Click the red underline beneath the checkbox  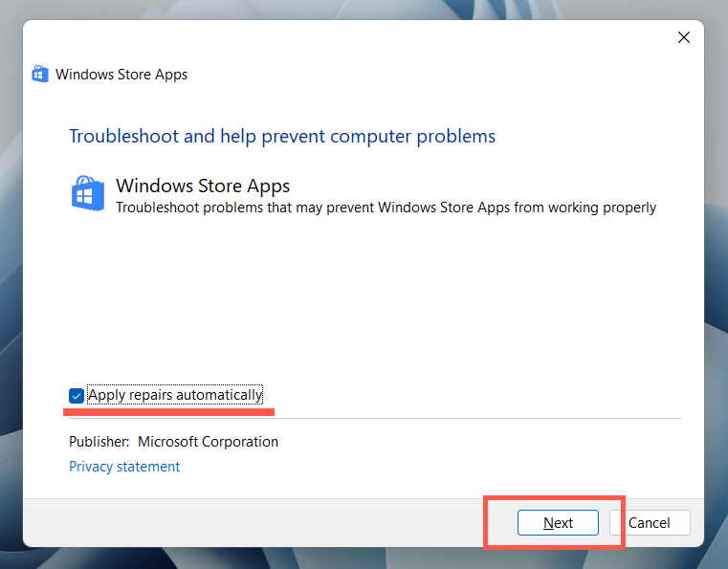coord(169,412)
